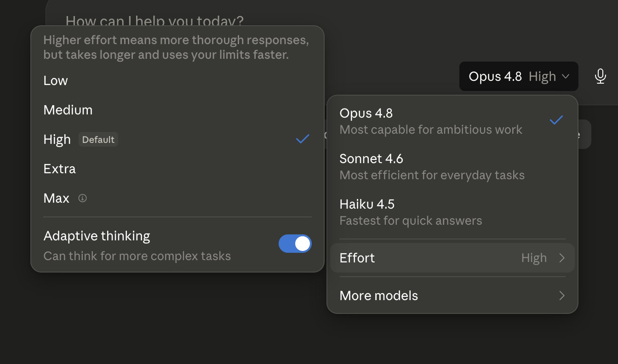
Task: Click the info icon next to Max
Action: coord(82,199)
